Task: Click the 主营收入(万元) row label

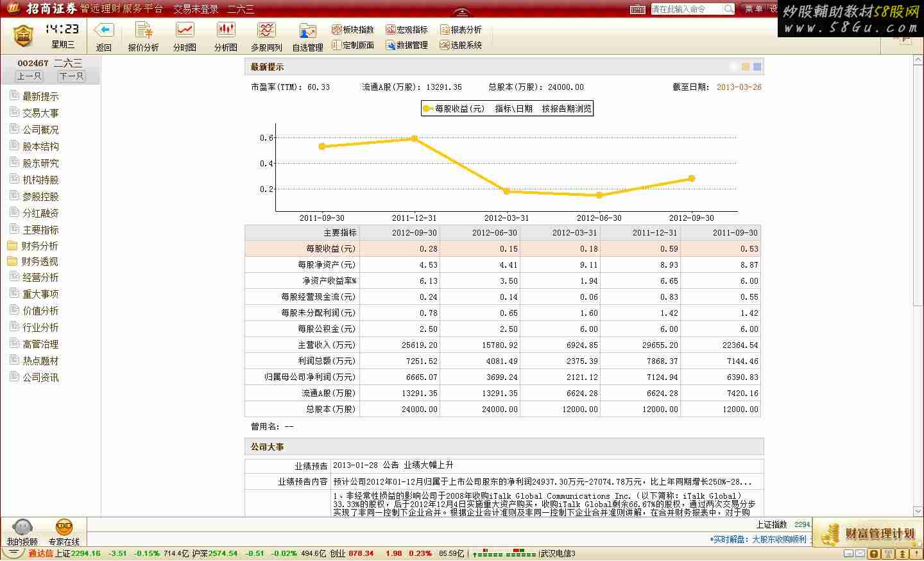Action: (x=327, y=345)
